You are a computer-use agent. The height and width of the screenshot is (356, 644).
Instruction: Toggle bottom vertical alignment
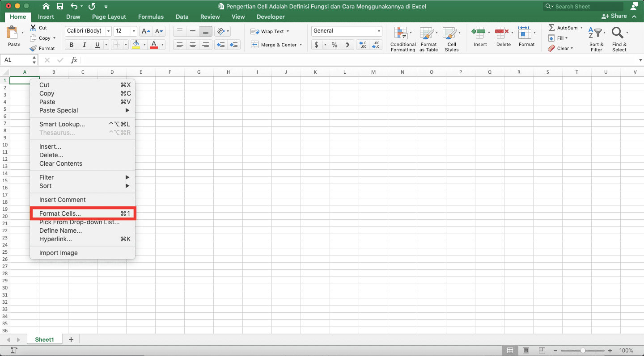click(206, 31)
